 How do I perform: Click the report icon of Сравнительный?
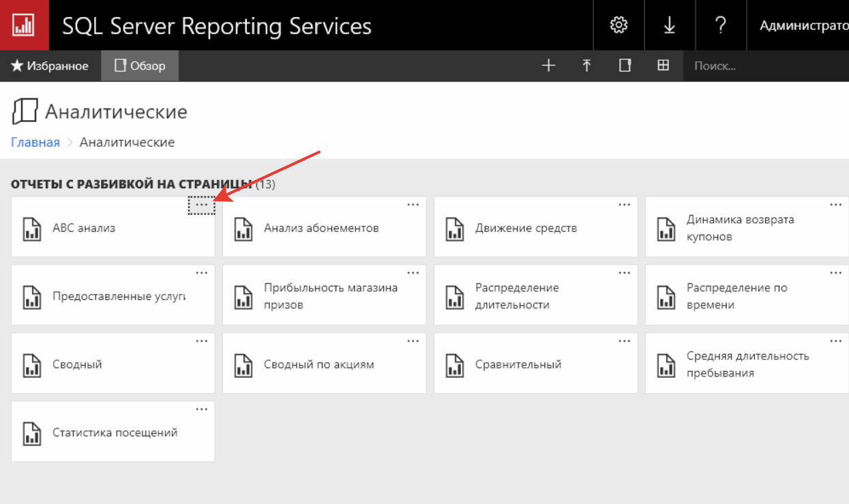(x=455, y=365)
